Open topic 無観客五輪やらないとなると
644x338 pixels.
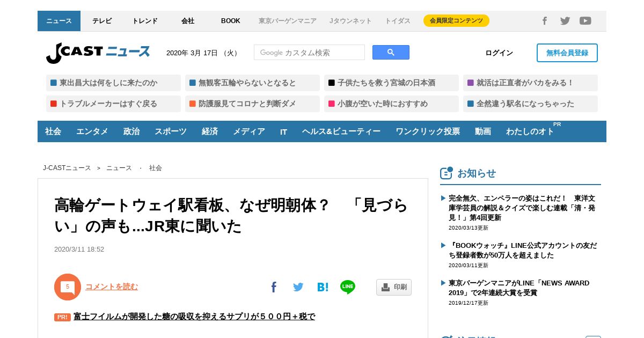pos(252,83)
